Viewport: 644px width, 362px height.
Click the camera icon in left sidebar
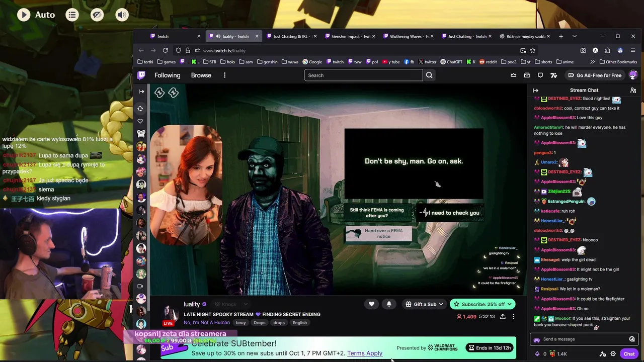coord(140,286)
